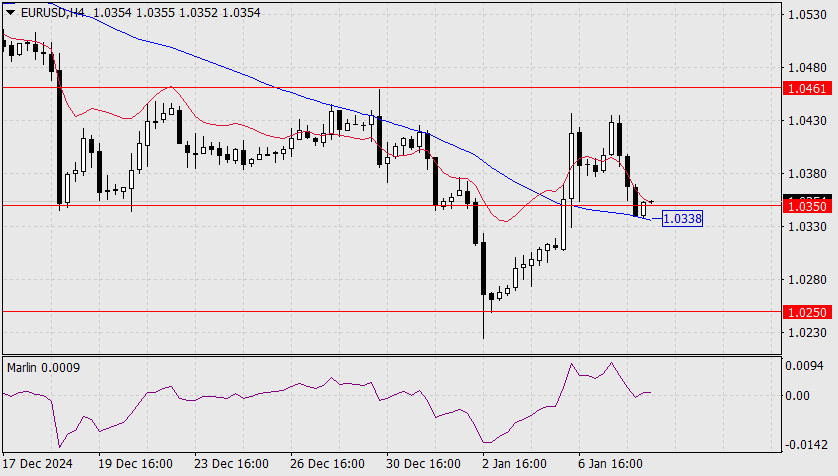
Task: Click the 1.0530 price axis value
Action: pyautogui.click(x=808, y=15)
